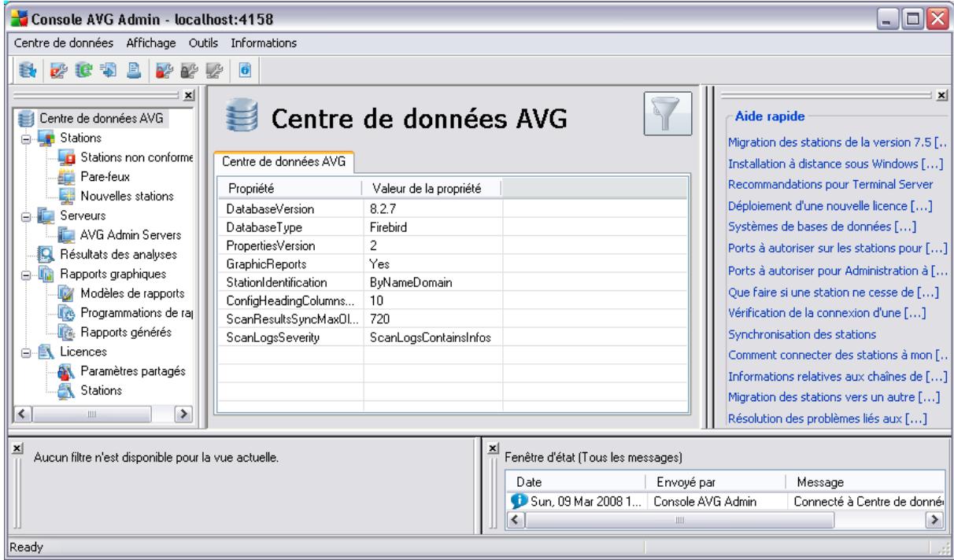Sort by Valeur de la propriété column header
954x560 pixels.
click(x=431, y=189)
